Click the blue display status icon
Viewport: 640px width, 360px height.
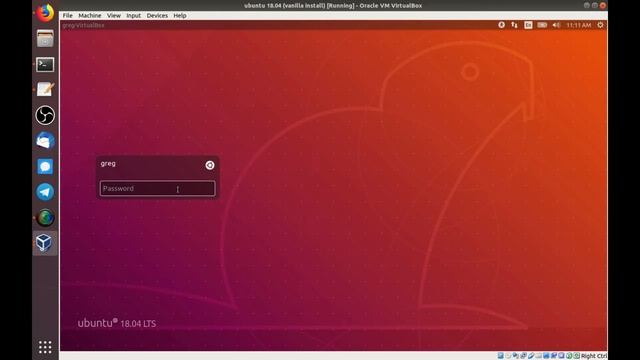click(546, 356)
